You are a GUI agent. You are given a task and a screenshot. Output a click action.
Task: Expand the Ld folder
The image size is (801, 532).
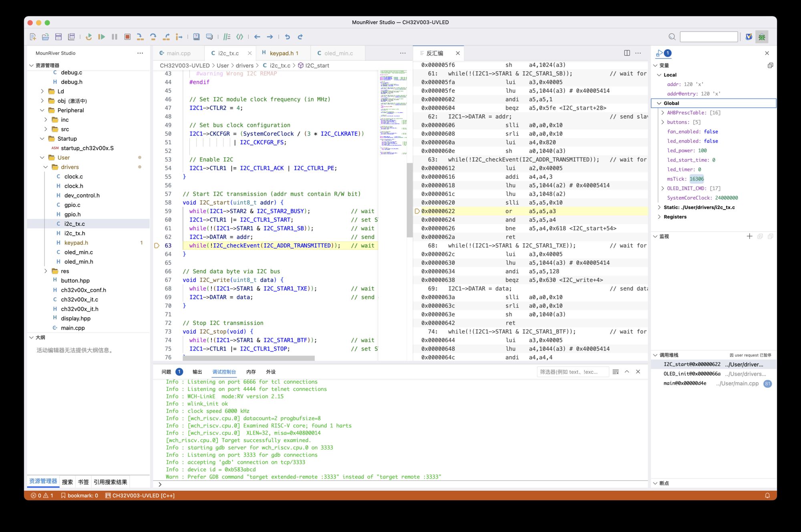click(42, 91)
